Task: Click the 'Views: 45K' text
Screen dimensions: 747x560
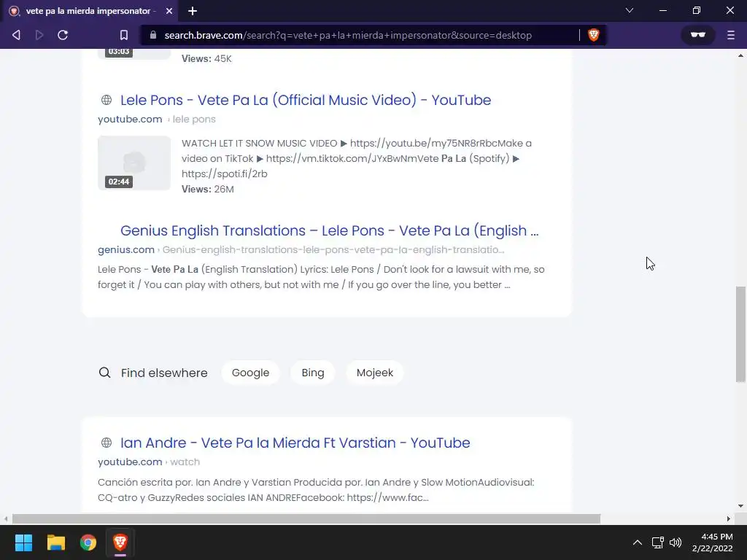Action: point(206,58)
